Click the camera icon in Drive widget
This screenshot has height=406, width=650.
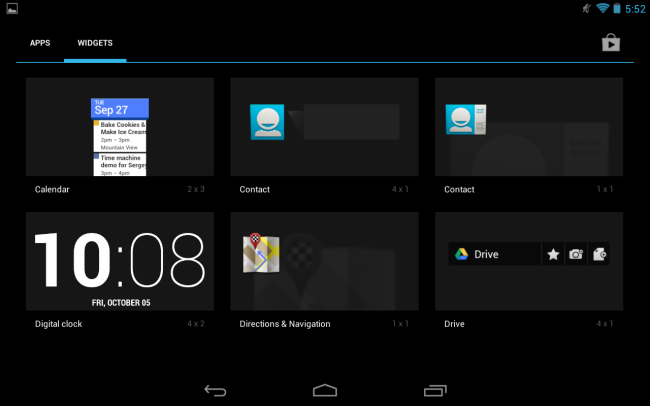(576, 254)
